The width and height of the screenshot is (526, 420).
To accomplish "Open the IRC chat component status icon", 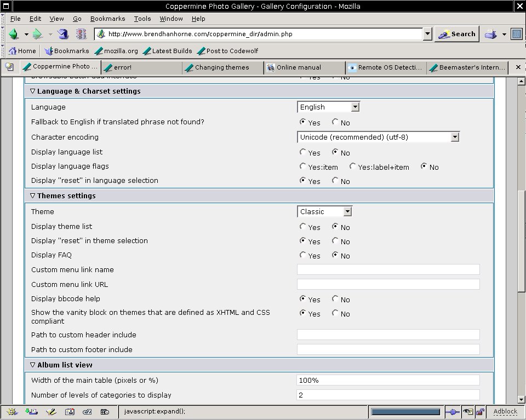I will [87, 412].
